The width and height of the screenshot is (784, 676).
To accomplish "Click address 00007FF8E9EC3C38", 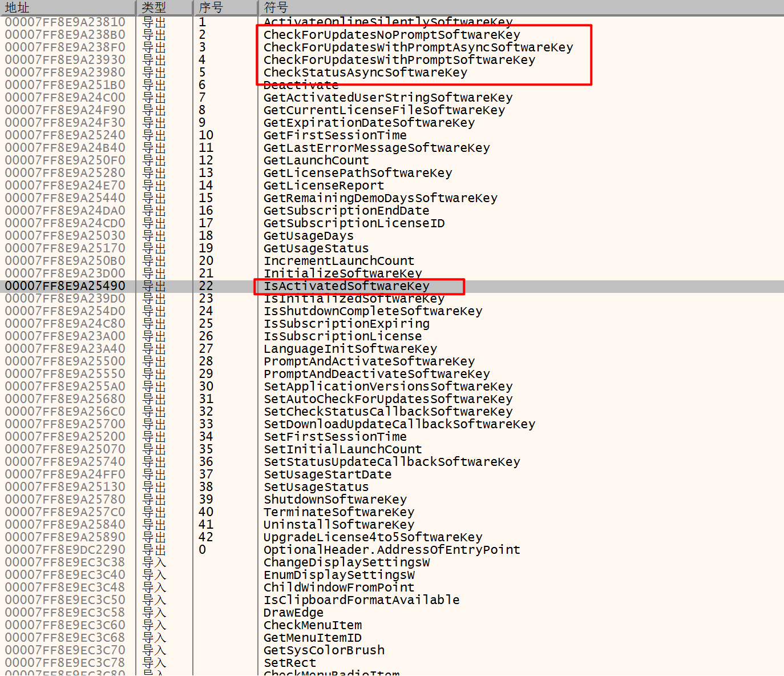I will (x=65, y=562).
